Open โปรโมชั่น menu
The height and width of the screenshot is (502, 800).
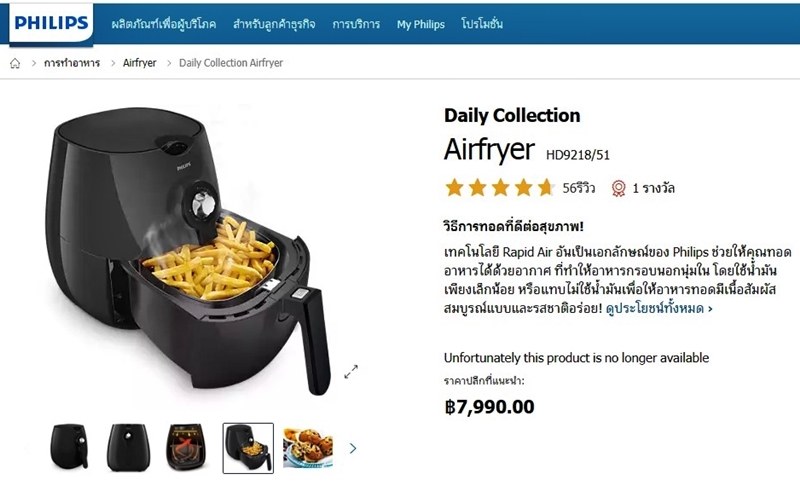482,24
